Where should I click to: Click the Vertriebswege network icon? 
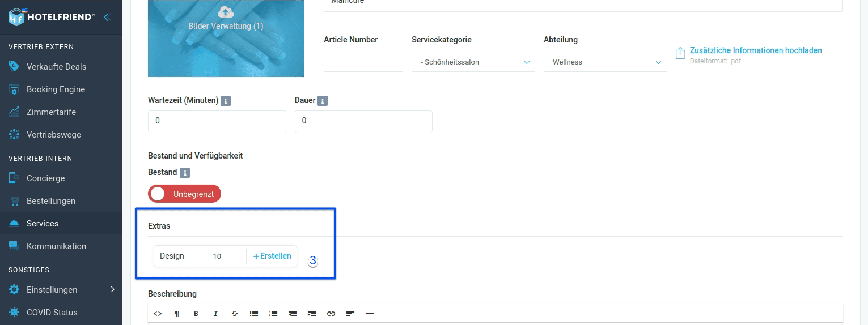[14, 135]
